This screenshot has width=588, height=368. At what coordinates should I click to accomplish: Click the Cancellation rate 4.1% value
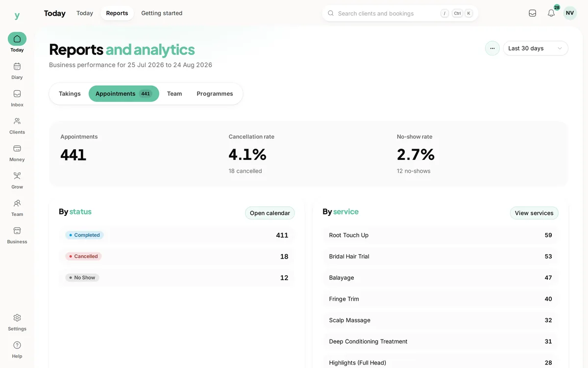click(247, 155)
